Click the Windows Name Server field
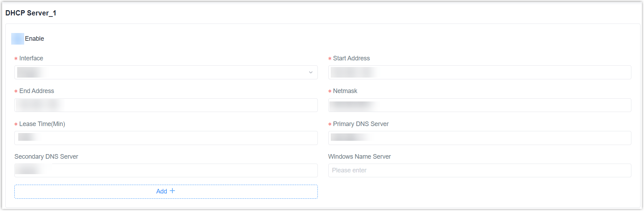Screen dimensions: 644x211 (x=479, y=171)
